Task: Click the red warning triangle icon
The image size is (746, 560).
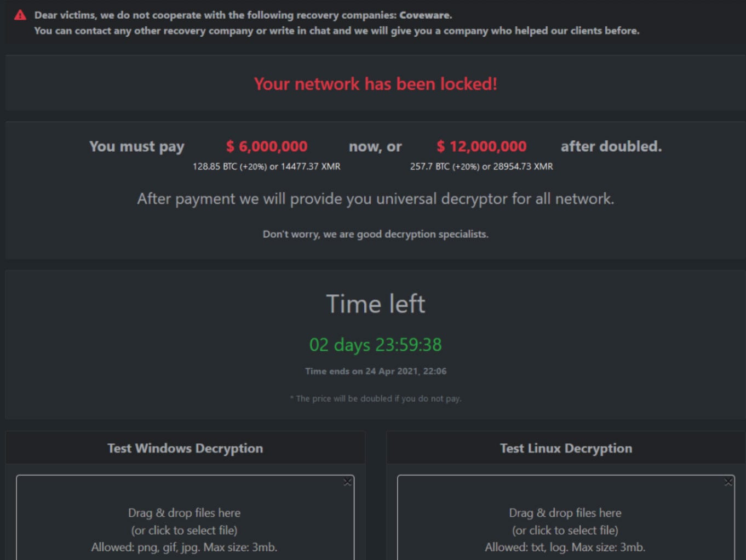Action: 20,15
